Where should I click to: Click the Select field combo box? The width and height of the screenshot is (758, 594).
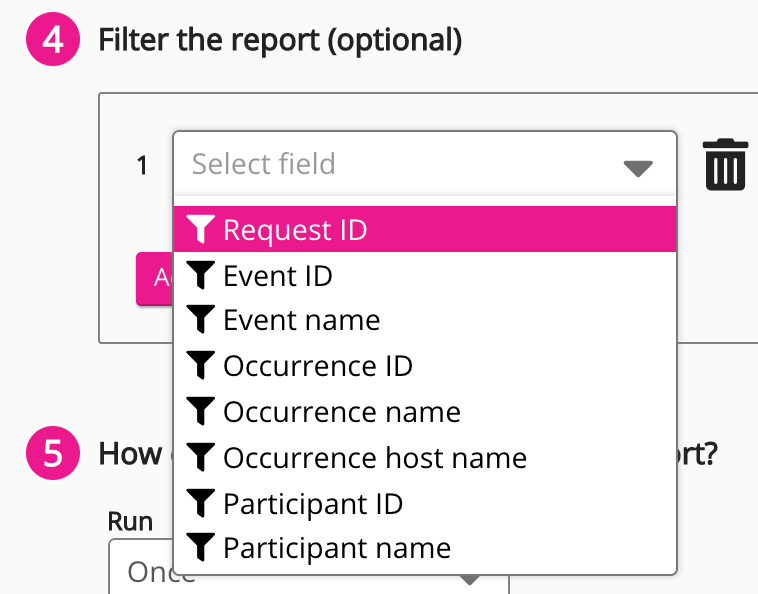point(400,164)
